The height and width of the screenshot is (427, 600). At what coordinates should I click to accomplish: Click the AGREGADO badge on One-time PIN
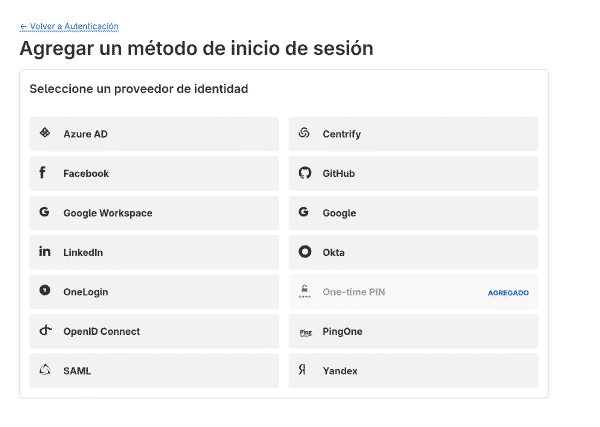tap(509, 293)
